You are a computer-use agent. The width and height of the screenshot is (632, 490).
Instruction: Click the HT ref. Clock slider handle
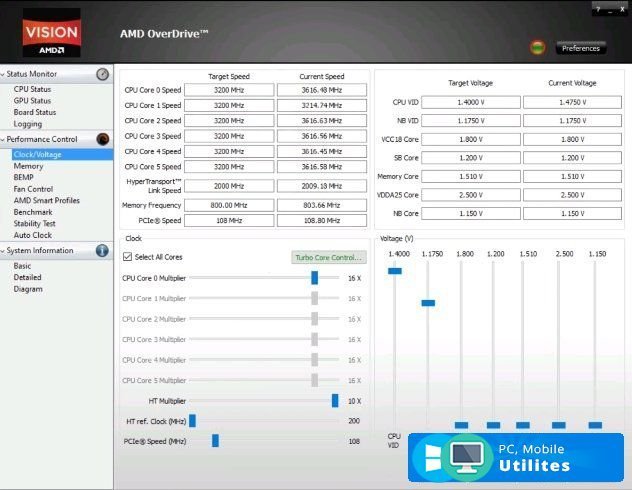coord(193,421)
